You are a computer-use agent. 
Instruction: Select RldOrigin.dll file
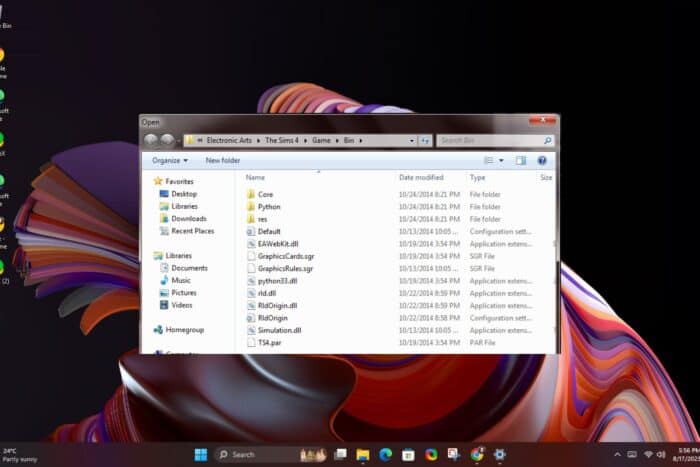277,305
